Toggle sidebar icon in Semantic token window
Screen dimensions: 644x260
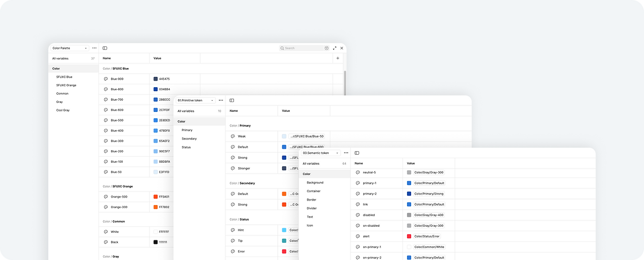coord(357,153)
